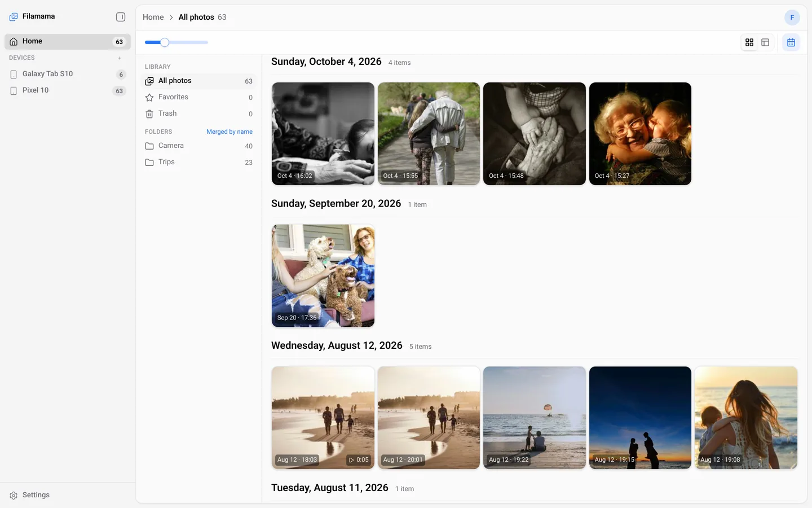Open the Aug 12 19:22 photo
Screen dimensions: 812x508
click(x=535, y=418)
